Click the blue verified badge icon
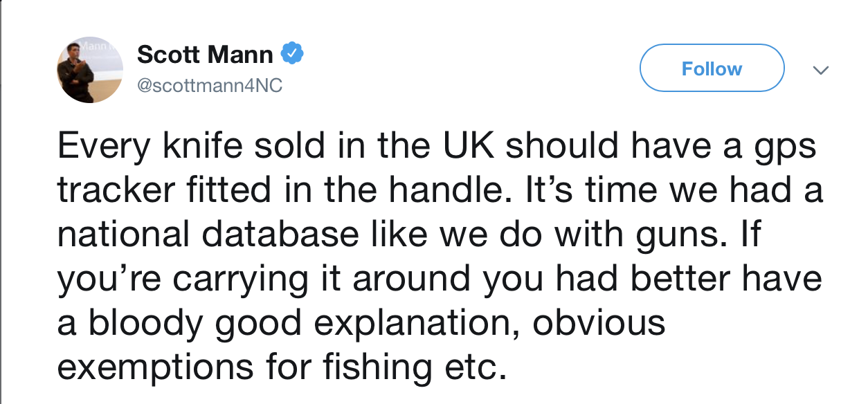Screen dimensions: 868x404 (x=292, y=53)
